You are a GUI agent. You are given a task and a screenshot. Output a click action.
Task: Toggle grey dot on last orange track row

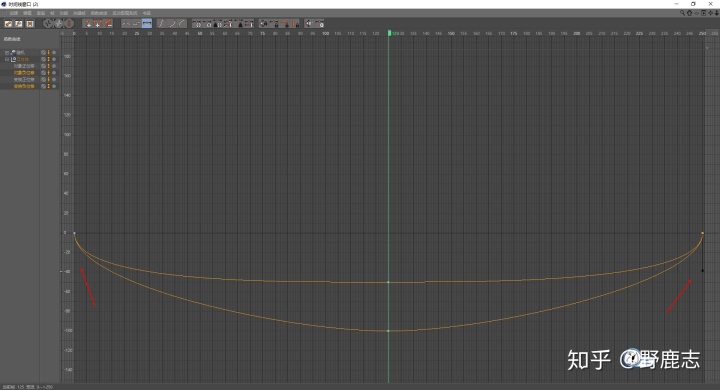[x=54, y=86]
